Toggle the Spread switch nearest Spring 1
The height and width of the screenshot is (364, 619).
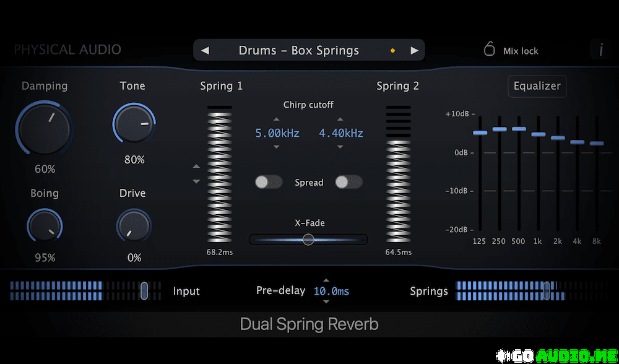tap(269, 182)
